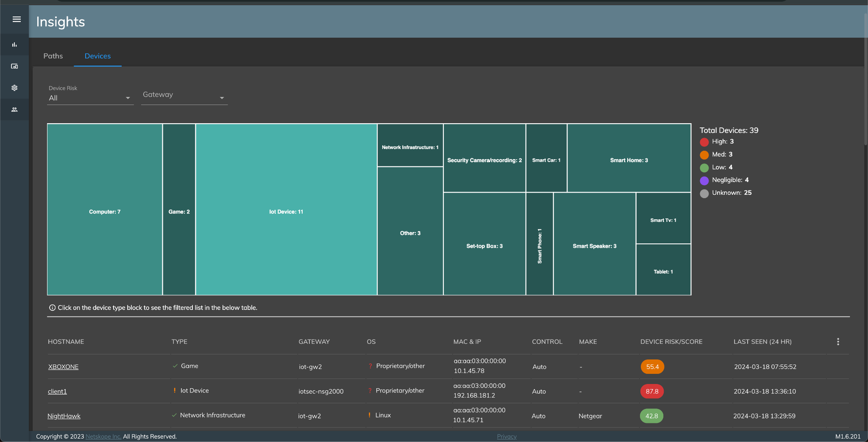Viewport: 868px width, 442px height.
Task: Click the red High risk legend swatch
Action: click(704, 142)
